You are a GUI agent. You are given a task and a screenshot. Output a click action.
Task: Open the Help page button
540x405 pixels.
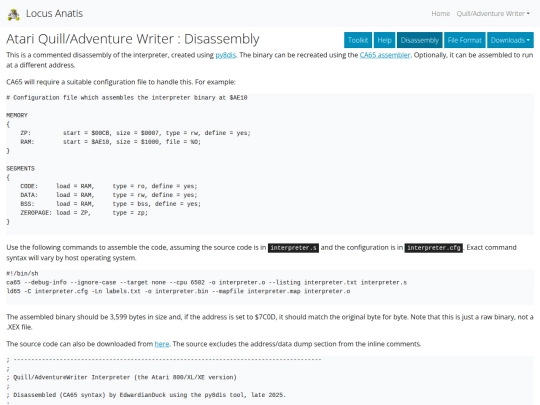pos(384,40)
